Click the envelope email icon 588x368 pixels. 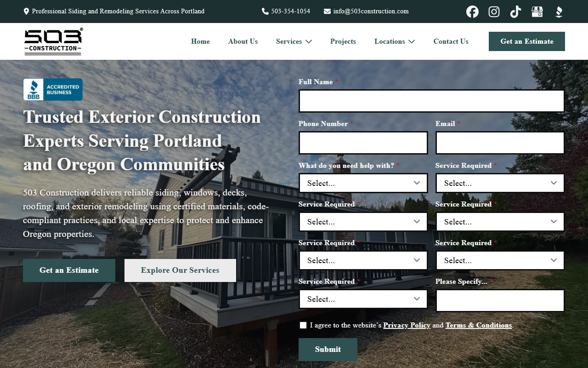[327, 11]
